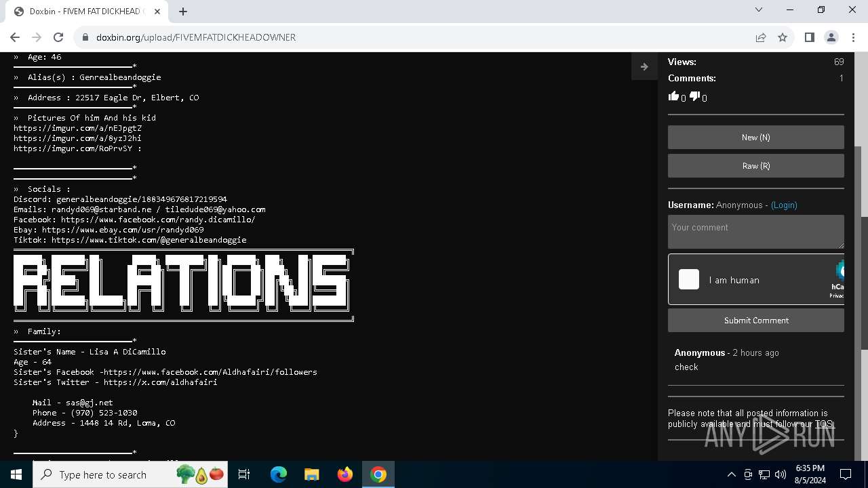Image resolution: width=868 pixels, height=488 pixels.
Task: Click the hCaptcha logo
Action: click(840, 271)
